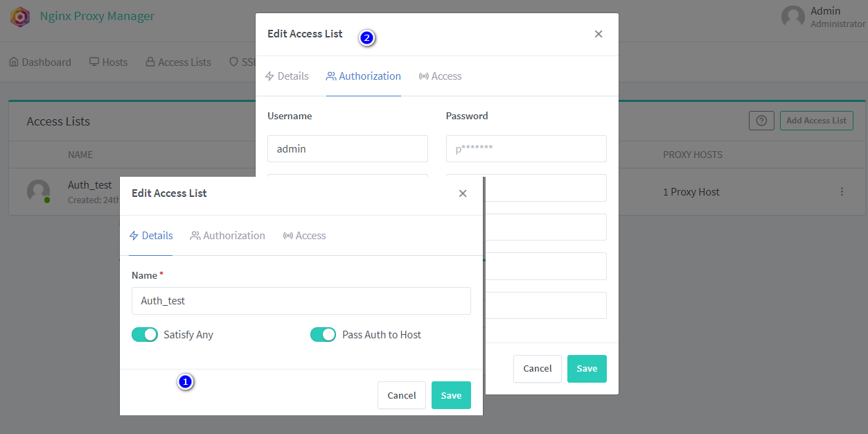Click the Username field containing admin
Screen dimensions: 868x434
(x=347, y=149)
